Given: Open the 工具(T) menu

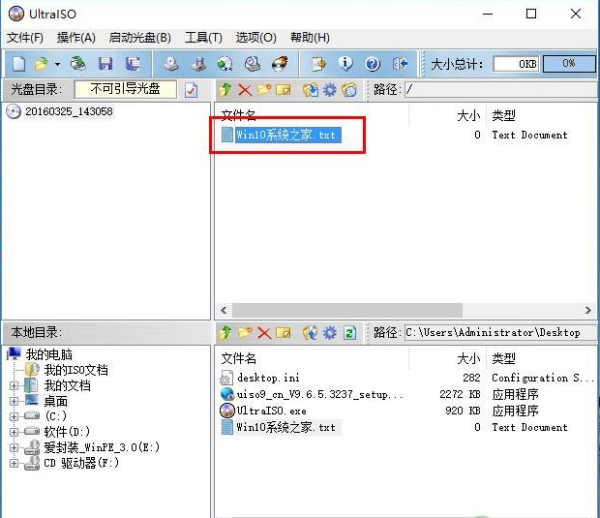Looking at the screenshot, I should click(203, 37).
